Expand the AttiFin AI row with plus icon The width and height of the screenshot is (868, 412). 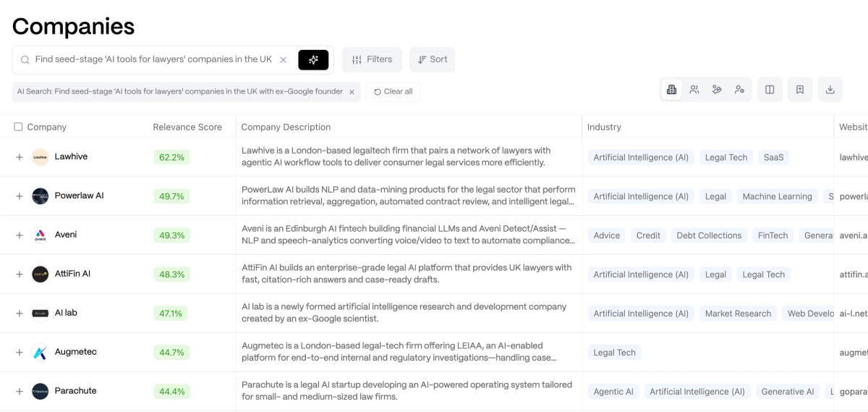click(20, 274)
